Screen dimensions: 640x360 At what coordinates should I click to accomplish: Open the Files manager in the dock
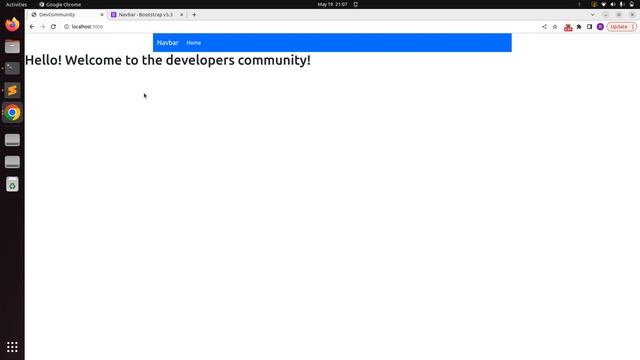(x=12, y=47)
